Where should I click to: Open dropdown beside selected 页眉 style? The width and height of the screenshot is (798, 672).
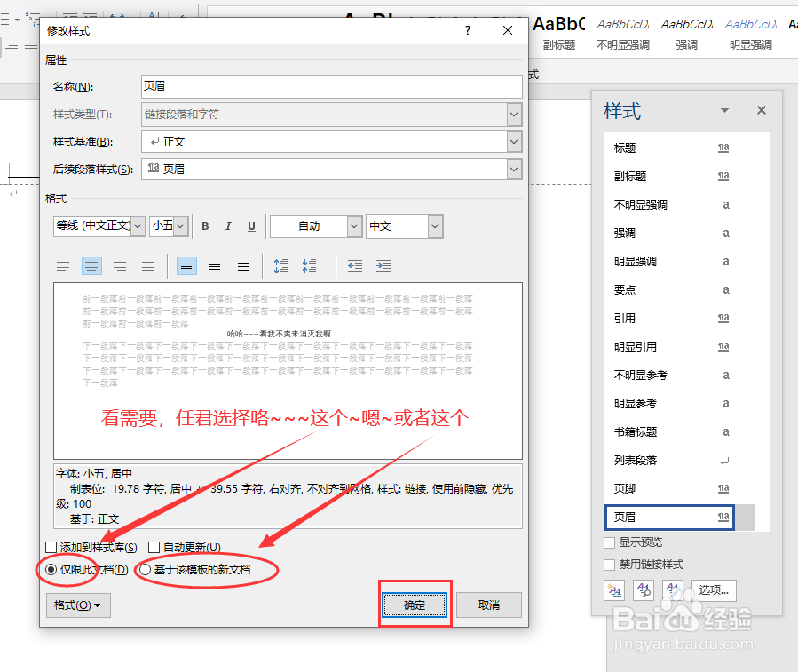[x=745, y=518]
